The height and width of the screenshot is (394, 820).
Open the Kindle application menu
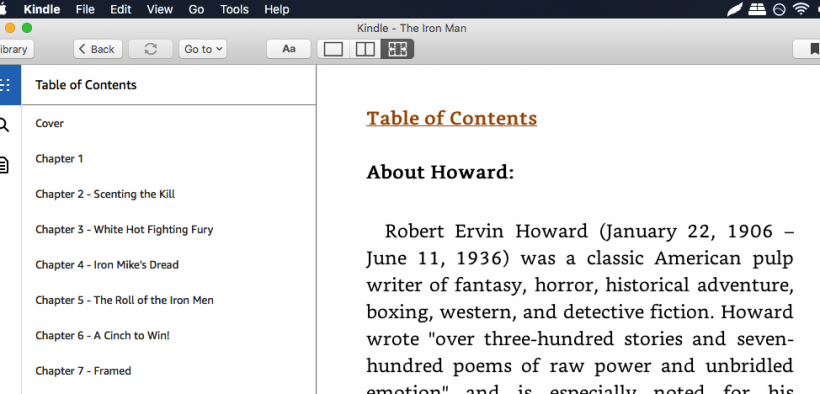coord(42,9)
